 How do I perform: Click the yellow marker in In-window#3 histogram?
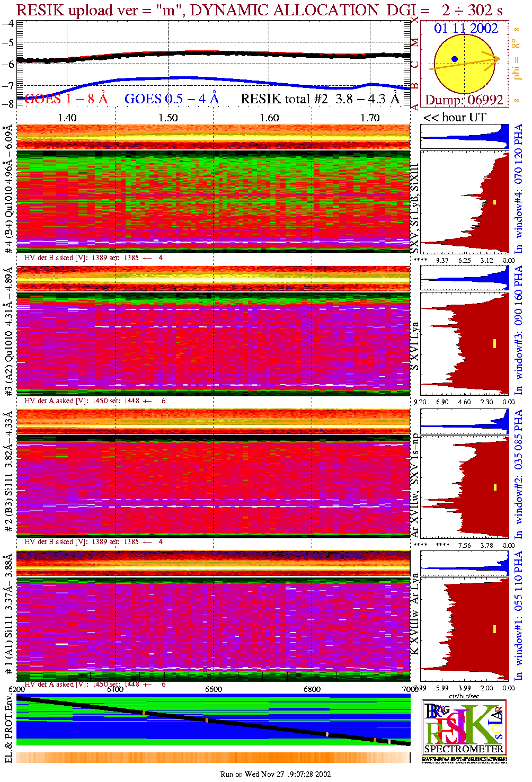tap(494, 343)
